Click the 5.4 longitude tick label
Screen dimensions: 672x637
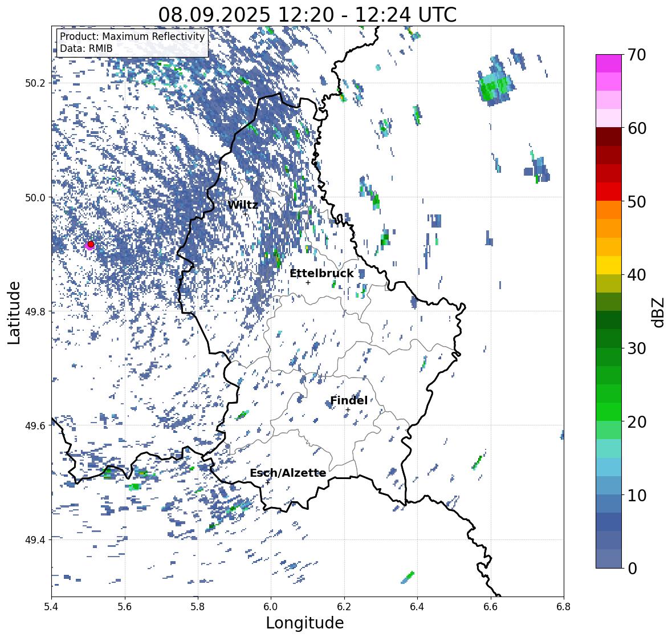click(51, 607)
